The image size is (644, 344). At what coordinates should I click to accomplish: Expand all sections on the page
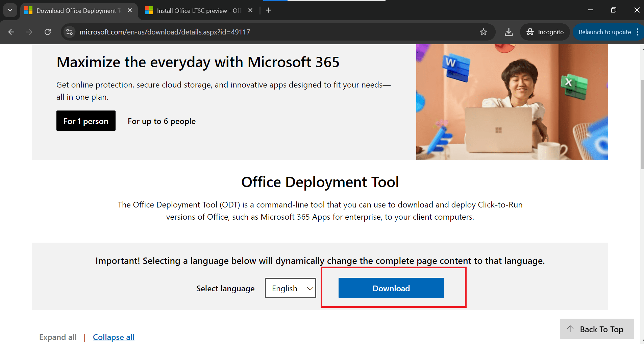pyautogui.click(x=57, y=337)
